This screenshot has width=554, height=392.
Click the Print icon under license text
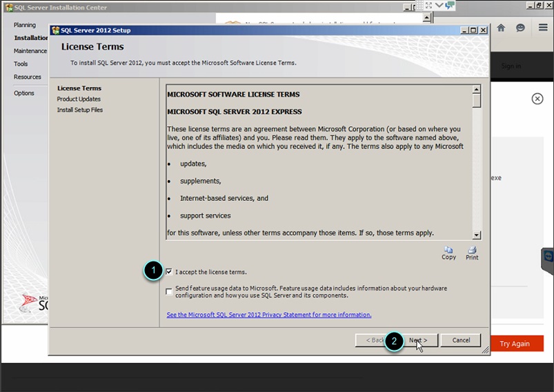pos(472,250)
